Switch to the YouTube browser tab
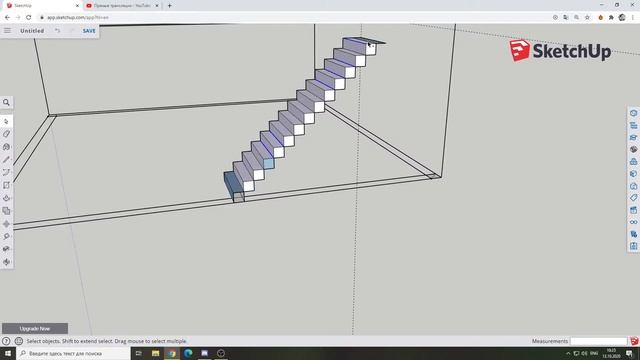The width and height of the screenshot is (640, 360). click(x=122, y=6)
